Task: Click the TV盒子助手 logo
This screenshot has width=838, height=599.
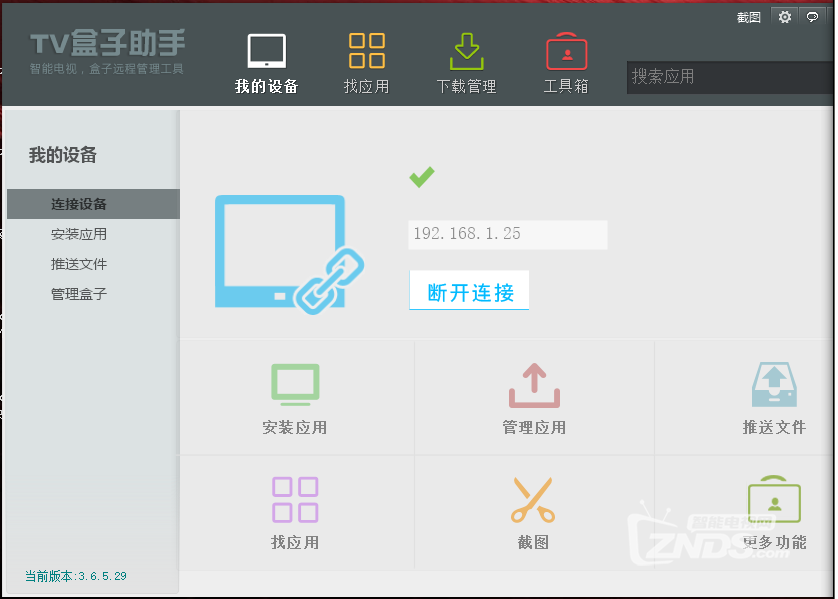Action: coord(108,43)
